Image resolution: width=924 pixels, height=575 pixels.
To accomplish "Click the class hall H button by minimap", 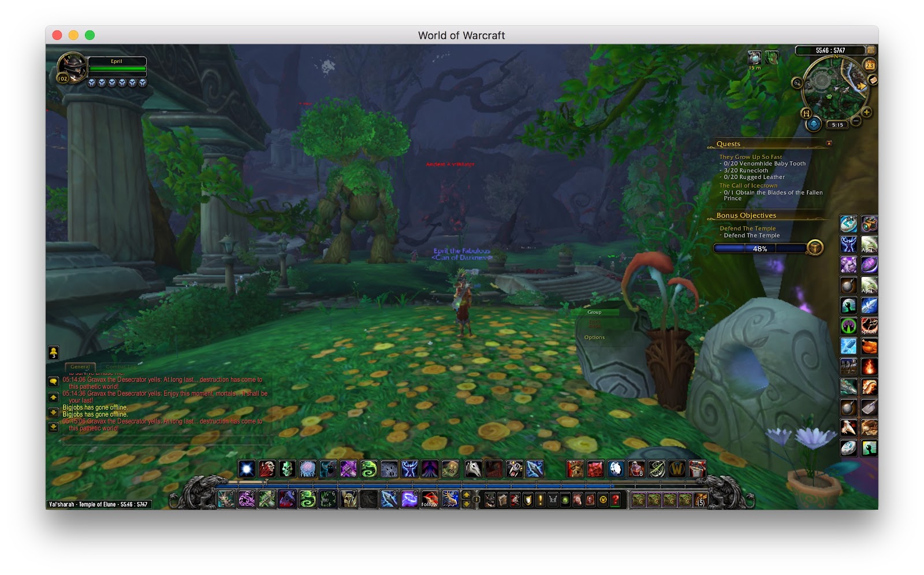I will coord(807,113).
